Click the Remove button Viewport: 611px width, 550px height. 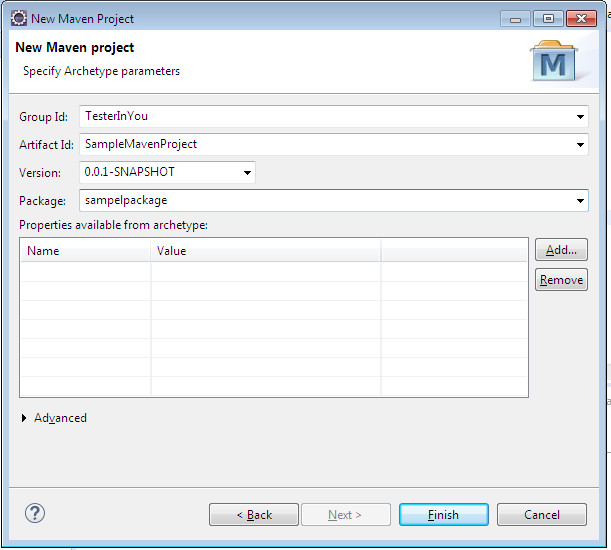point(561,279)
